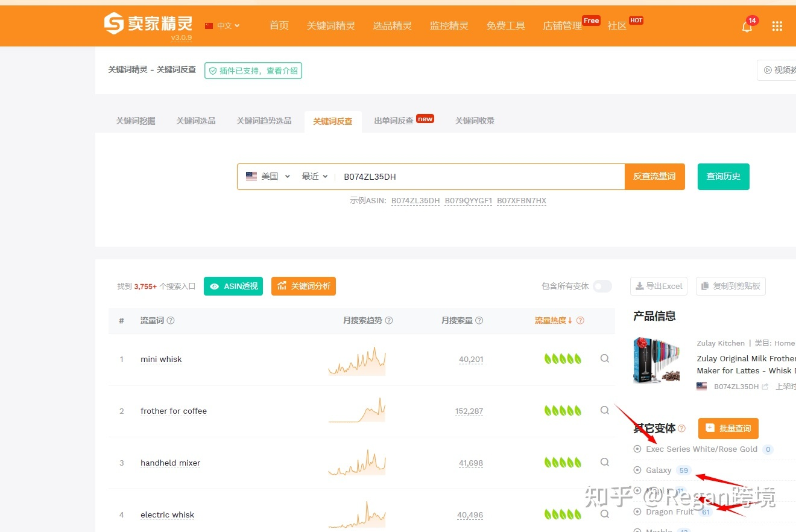Click the Zulay product thumbnail image
The image size is (796, 532).
tap(657, 360)
